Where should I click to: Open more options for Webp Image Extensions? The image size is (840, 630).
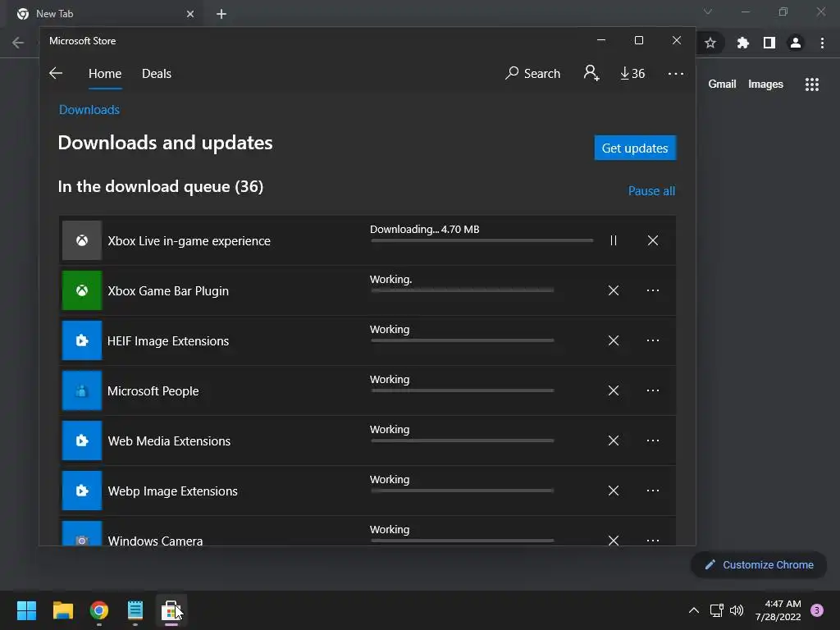point(652,491)
